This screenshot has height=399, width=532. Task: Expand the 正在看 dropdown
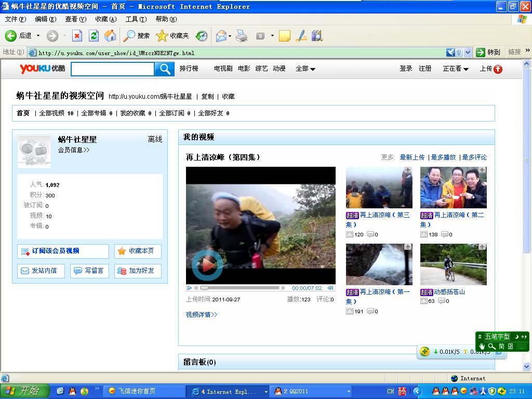coord(456,69)
